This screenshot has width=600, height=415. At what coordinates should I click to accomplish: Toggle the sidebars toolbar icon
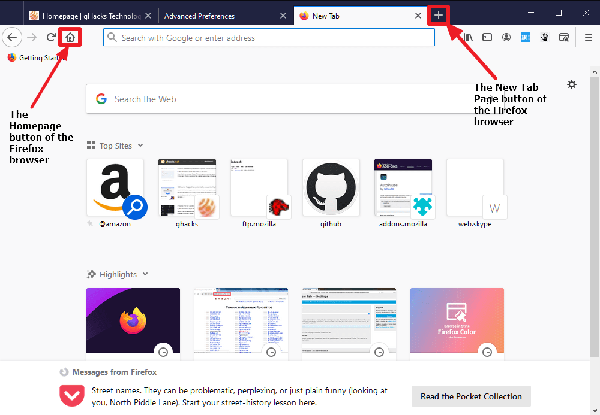coord(487,37)
